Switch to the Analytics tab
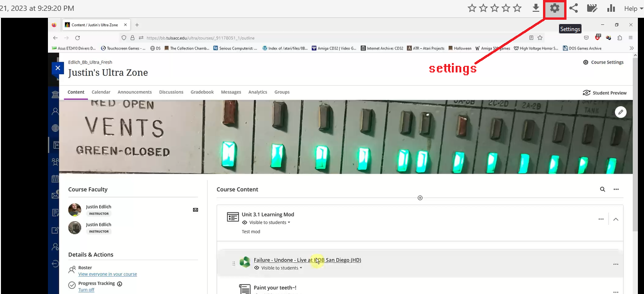Viewport: 644px width, 294px height. coord(258,92)
